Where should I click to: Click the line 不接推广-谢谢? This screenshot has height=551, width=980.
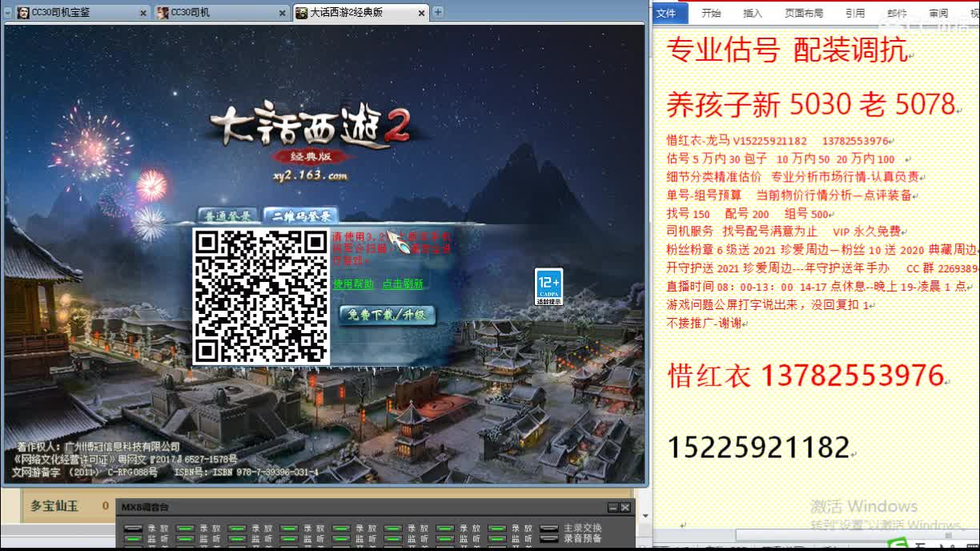[704, 323]
